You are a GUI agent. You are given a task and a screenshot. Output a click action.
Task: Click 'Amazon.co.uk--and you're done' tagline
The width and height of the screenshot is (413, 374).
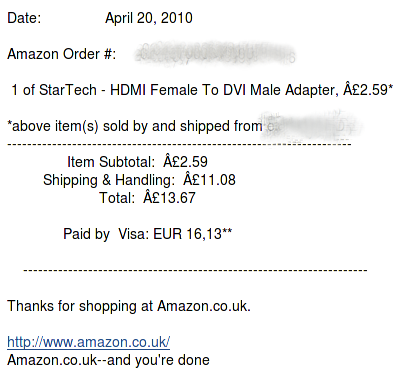point(108,360)
